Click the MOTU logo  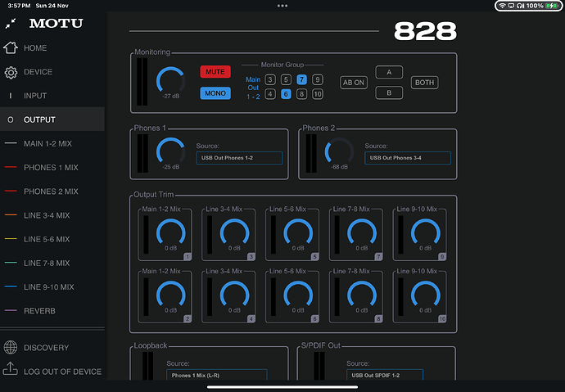point(56,24)
